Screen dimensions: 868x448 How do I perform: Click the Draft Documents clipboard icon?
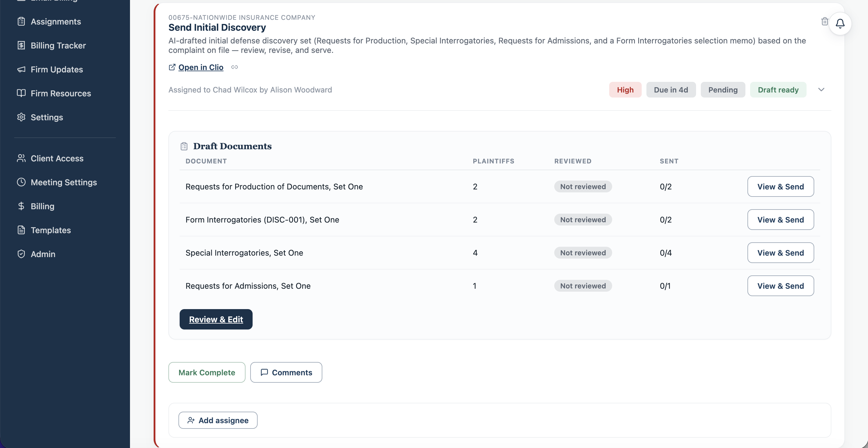pos(184,146)
